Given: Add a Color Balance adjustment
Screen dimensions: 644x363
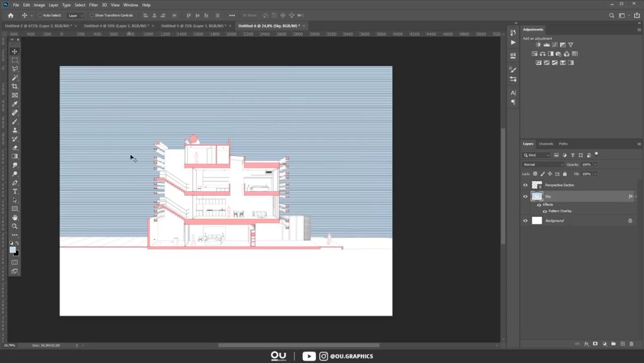Looking at the screenshot, I should pyautogui.click(x=543, y=54).
